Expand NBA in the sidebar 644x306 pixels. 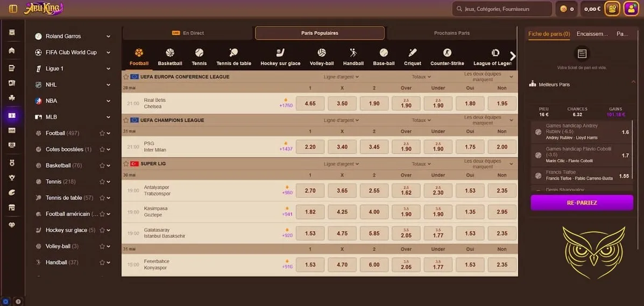[x=109, y=101]
